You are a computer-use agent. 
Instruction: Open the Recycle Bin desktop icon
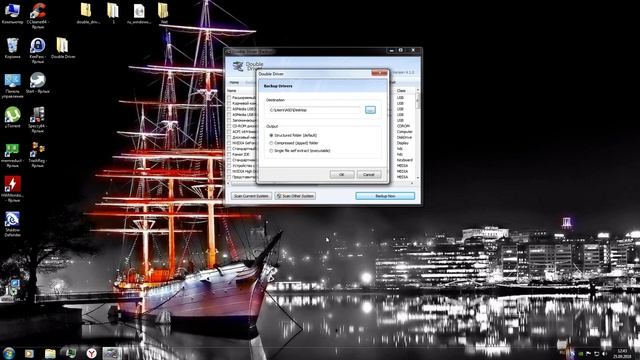pos(12,48)
